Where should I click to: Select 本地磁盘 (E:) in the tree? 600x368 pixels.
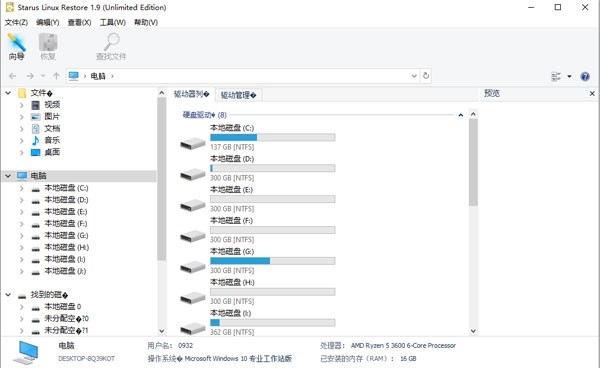point(66,212)
